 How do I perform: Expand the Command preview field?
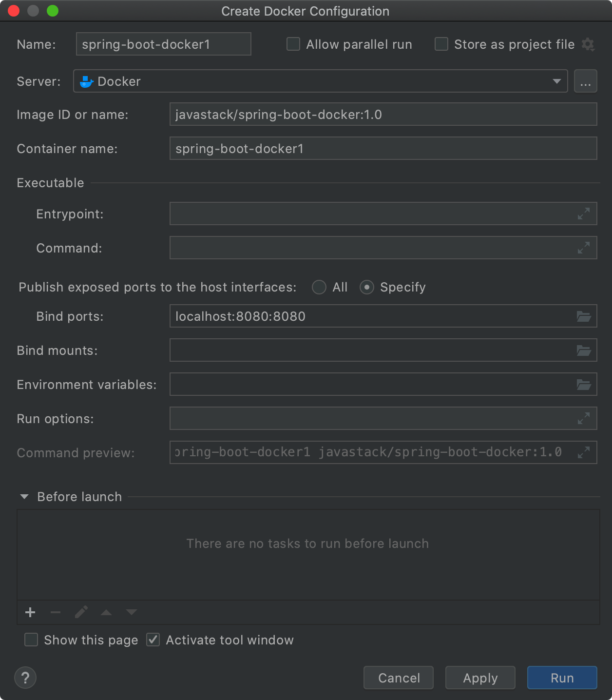584,452
